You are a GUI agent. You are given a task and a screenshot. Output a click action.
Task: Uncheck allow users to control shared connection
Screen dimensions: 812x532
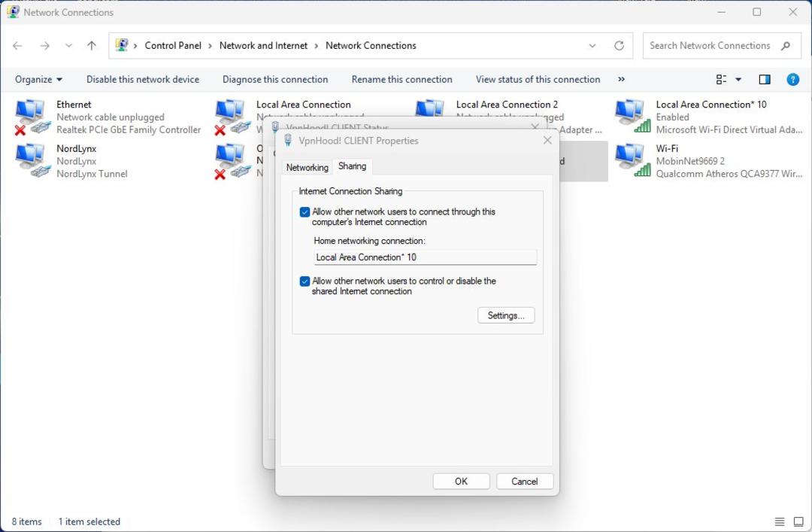point(304,281)
